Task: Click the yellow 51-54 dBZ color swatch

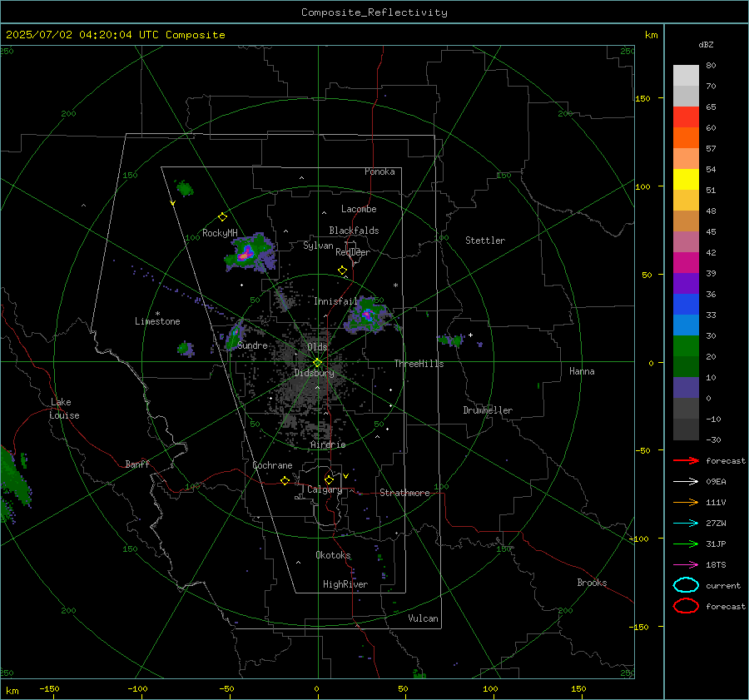Action: click(x=686, y=180)
